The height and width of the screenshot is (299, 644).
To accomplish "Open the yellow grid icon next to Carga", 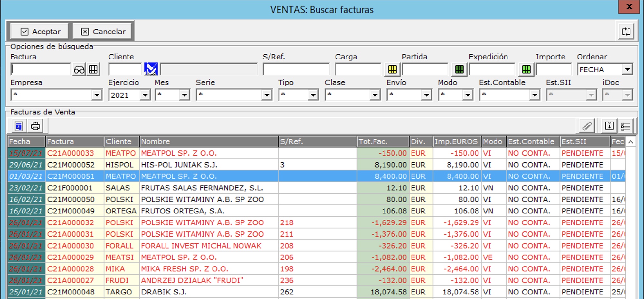I will tap(392, 69).
